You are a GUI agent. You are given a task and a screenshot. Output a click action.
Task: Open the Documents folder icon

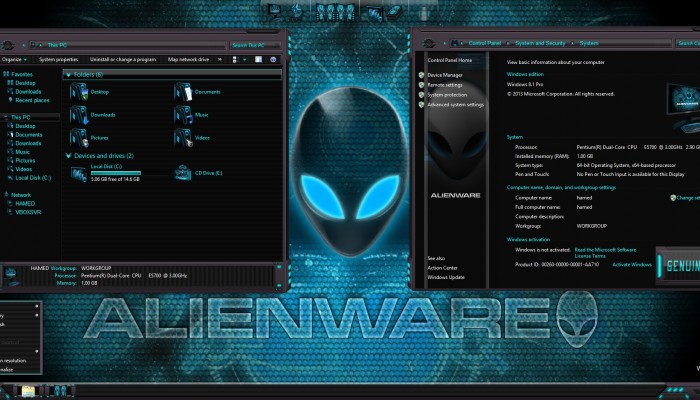(x=183, y=92)
